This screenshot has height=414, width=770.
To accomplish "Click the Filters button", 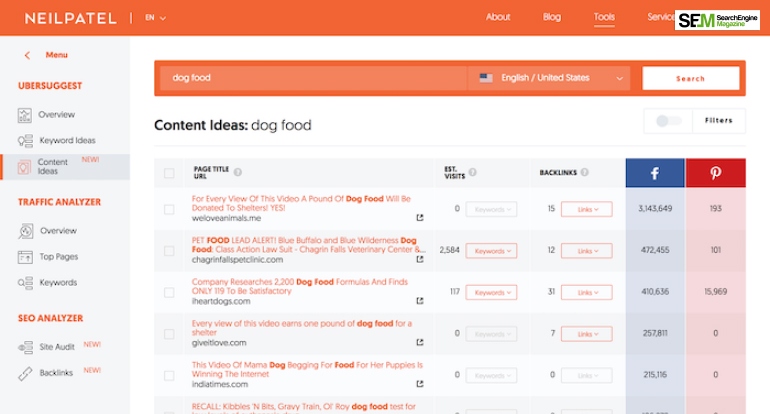I will [718, 121].
